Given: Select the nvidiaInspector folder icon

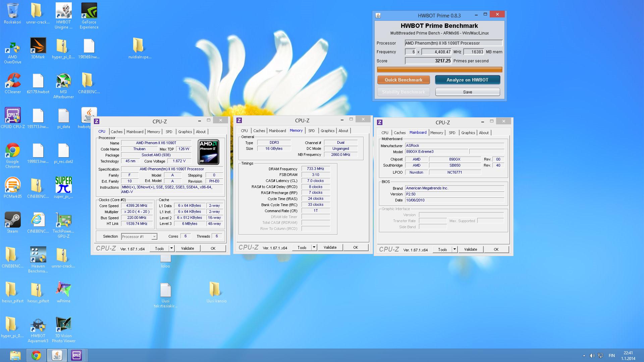Looking at the screenshot, I should click(140, 48).
